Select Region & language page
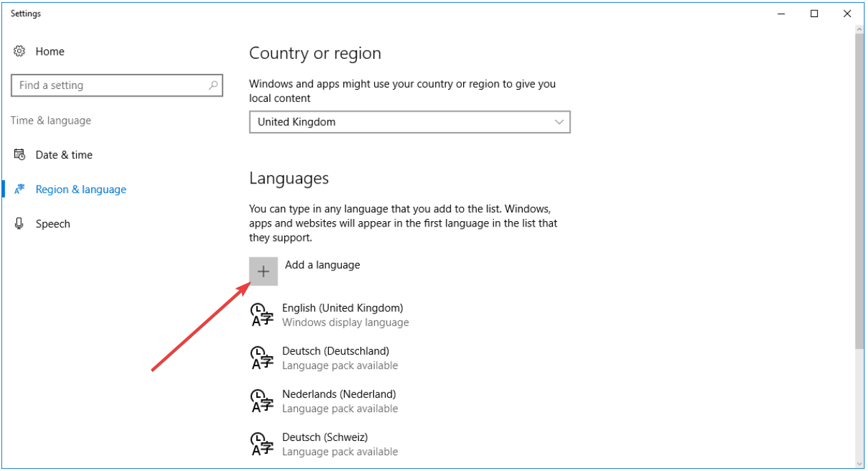 (x=81, y=190)
